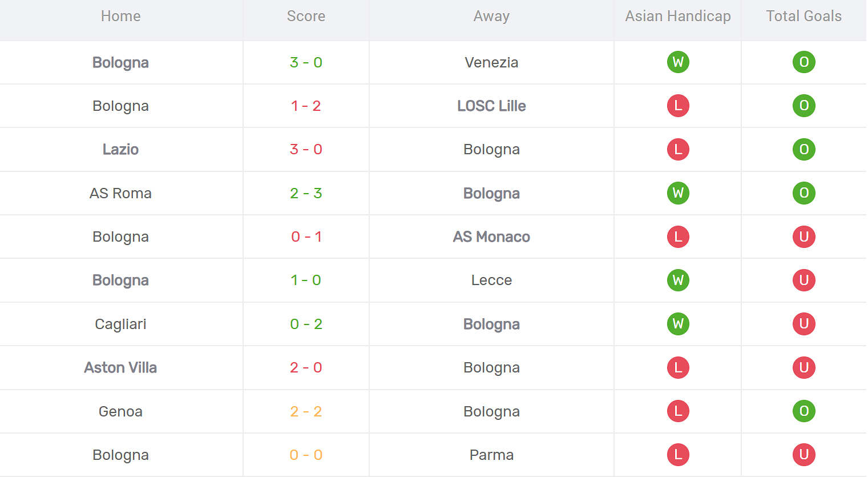
Task: Click the 2 - 2 score of Genoa match
Action: coord(306,411)
